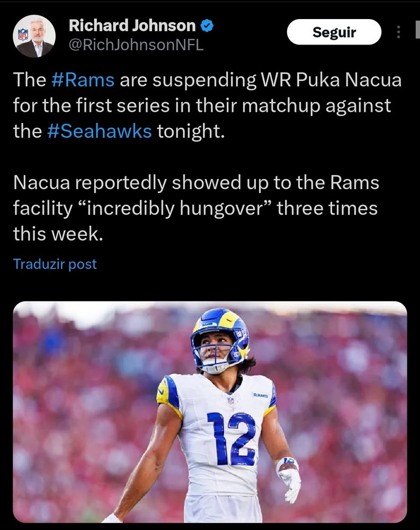Image resolution: width=420 pixels, height=530 pixels.
Task: Open Richard Johnson's profile avatar
Action: pos(34,36)
